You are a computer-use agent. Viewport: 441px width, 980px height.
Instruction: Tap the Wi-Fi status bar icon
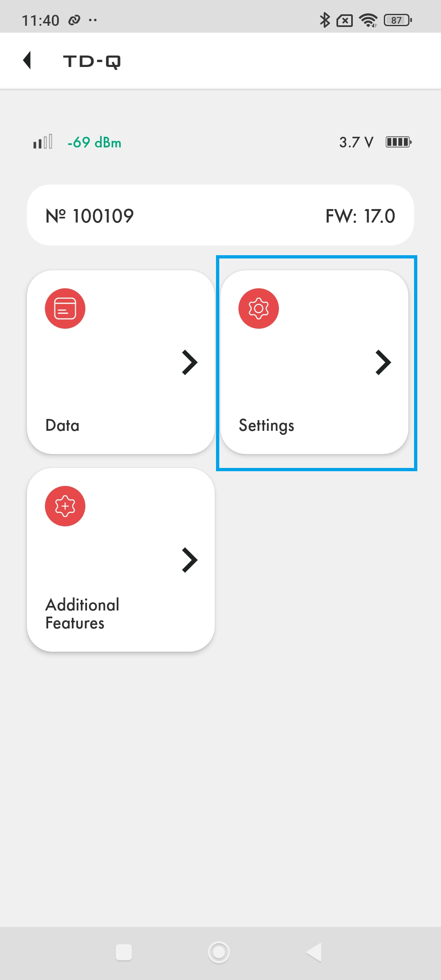[x=368, y=20]
